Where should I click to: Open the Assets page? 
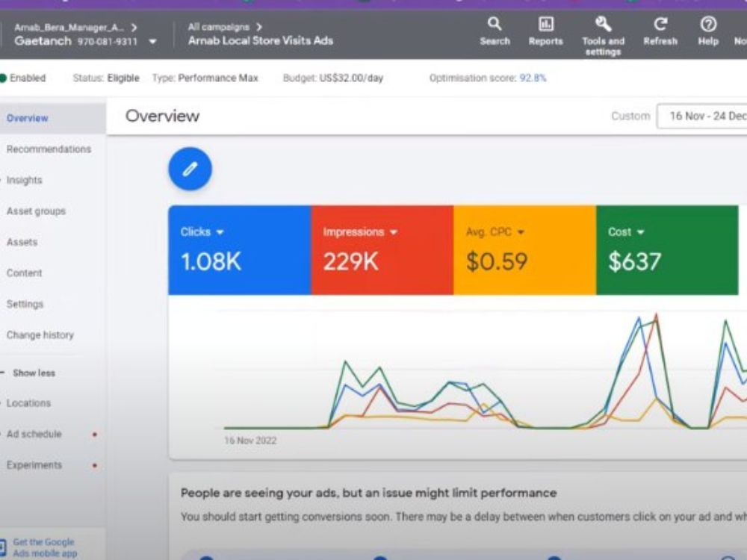[x=22, y=242]
